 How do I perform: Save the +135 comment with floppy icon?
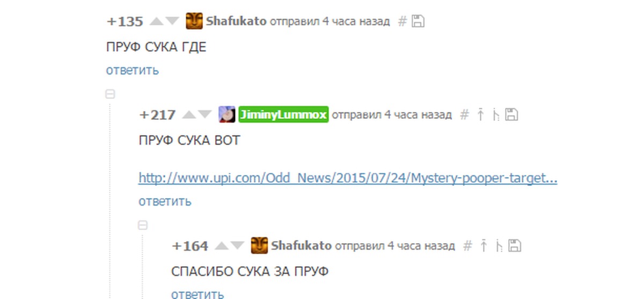(x=418, y=21)
